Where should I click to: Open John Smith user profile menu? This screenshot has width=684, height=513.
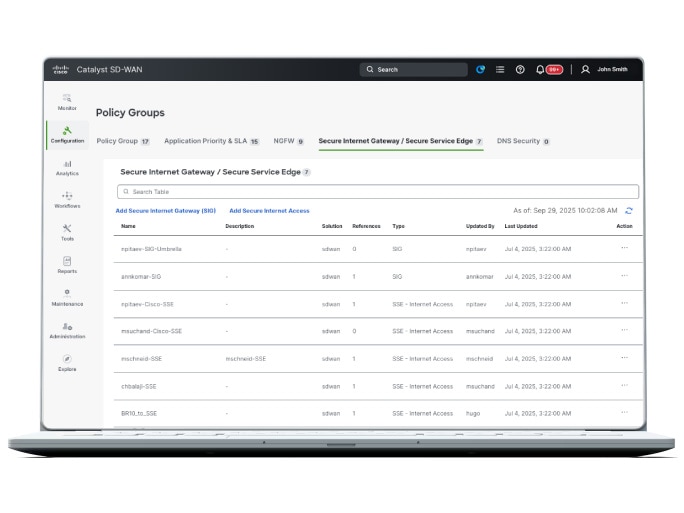point(605,70)
